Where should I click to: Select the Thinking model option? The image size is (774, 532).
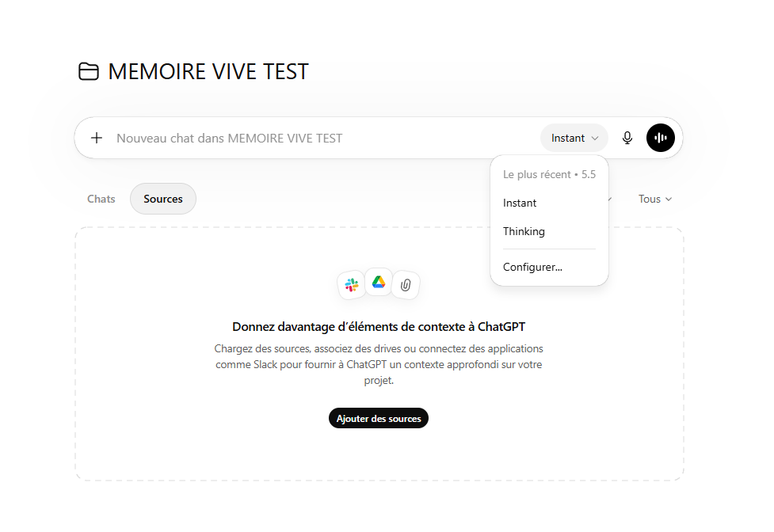[549, 232]
